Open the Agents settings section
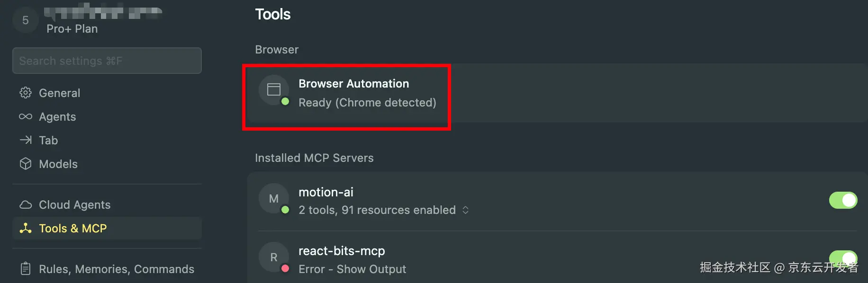 click(x=57, y=116)
